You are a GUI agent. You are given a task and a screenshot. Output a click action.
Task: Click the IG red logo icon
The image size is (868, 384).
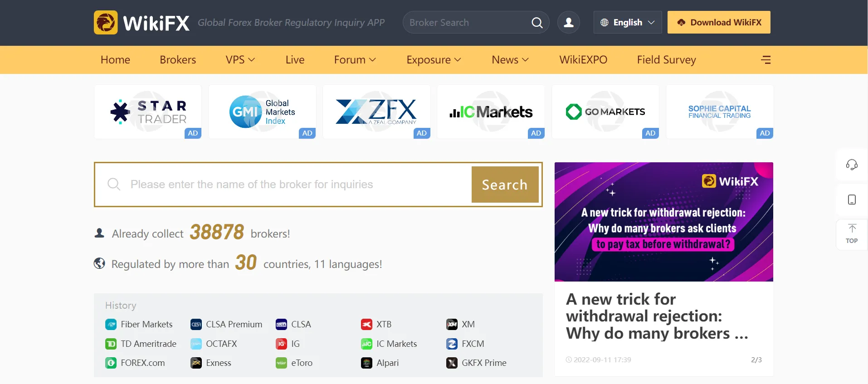[x=281, y=344]
